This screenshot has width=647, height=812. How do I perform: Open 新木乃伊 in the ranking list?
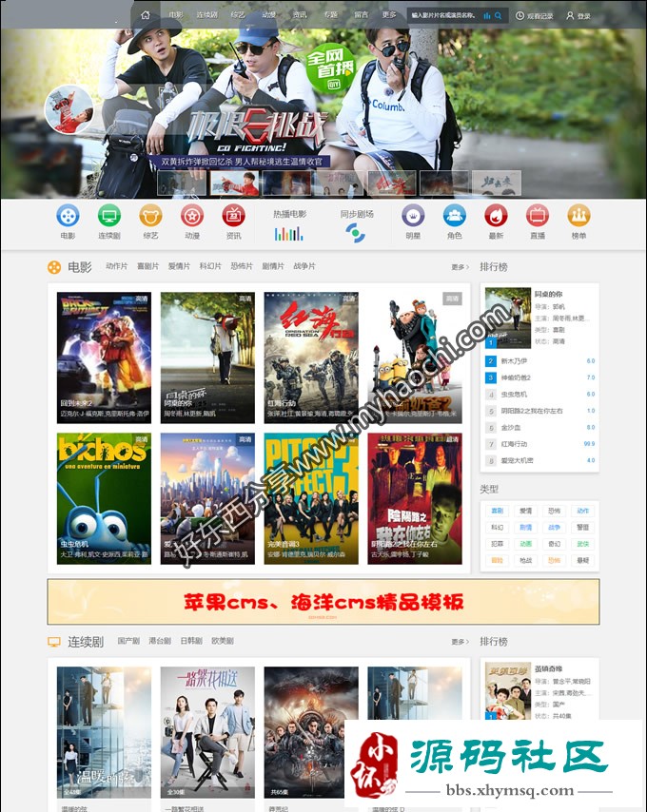coord(514,361)
